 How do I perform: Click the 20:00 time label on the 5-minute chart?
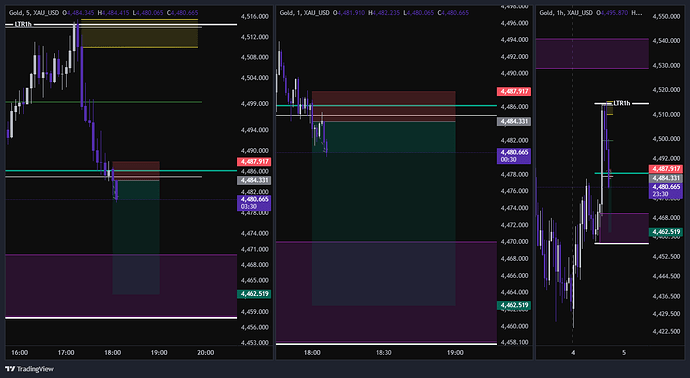[x=206, y=352]
